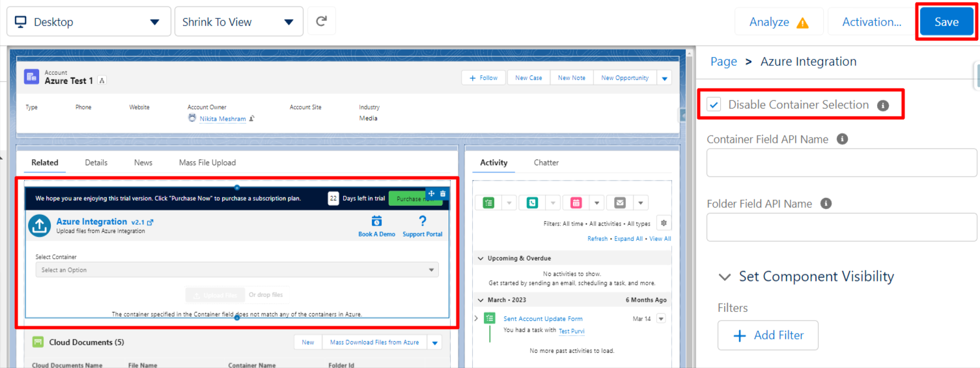Click the New Opportunity button
The width and height of the screenshot is (980, 368).
(624, 78)
